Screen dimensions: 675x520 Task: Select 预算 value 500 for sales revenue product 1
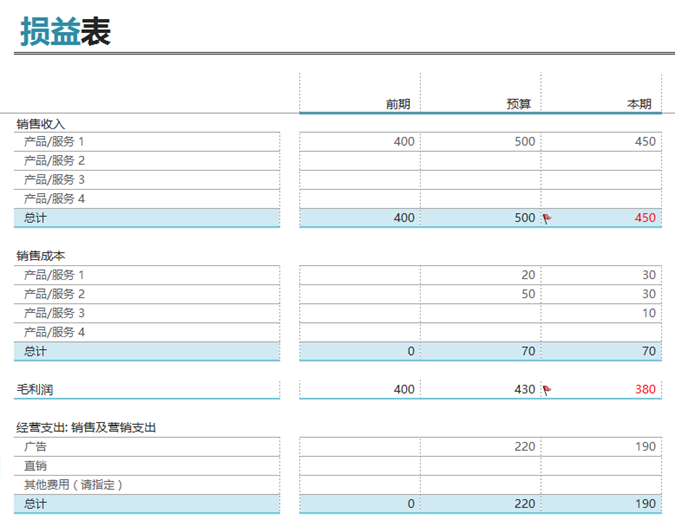pyautogui.click(x=525, y=142)
